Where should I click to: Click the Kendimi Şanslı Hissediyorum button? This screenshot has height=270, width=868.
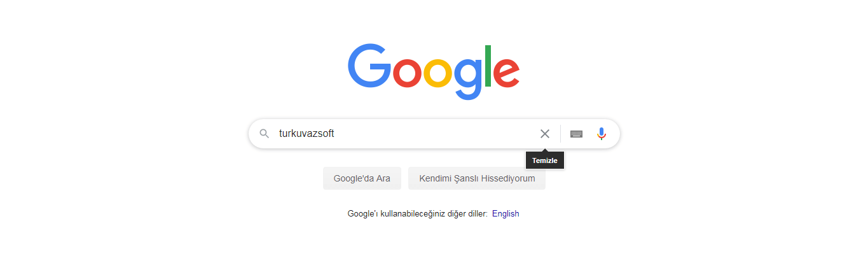(477, 178)
